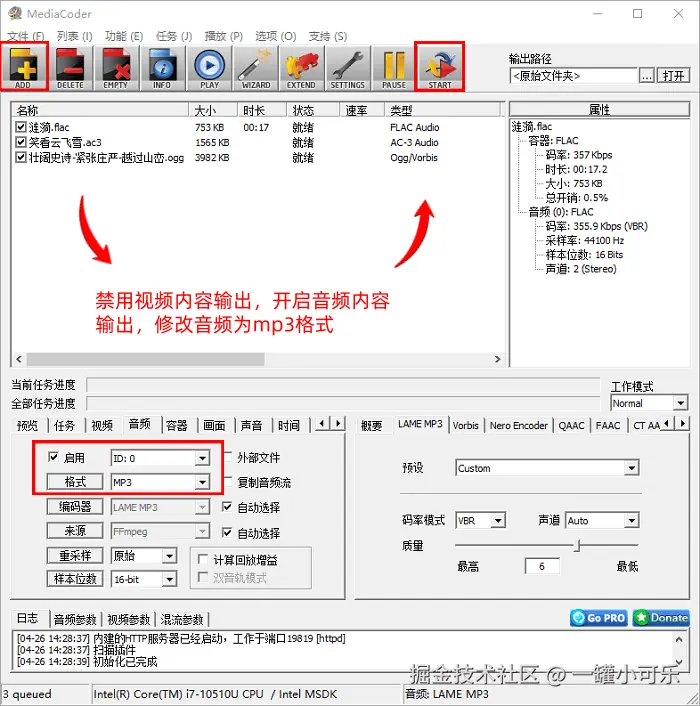Click the 来源 button
The image size is (700, 706).
click(x=75, y=531)
